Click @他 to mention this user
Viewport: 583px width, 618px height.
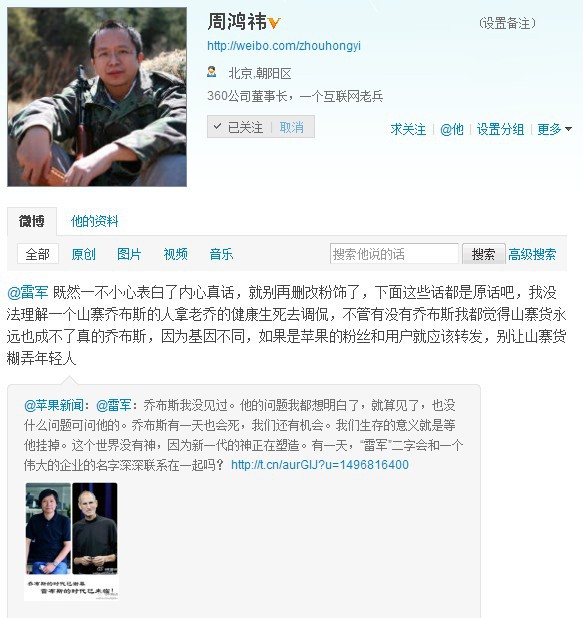(452, 129)
